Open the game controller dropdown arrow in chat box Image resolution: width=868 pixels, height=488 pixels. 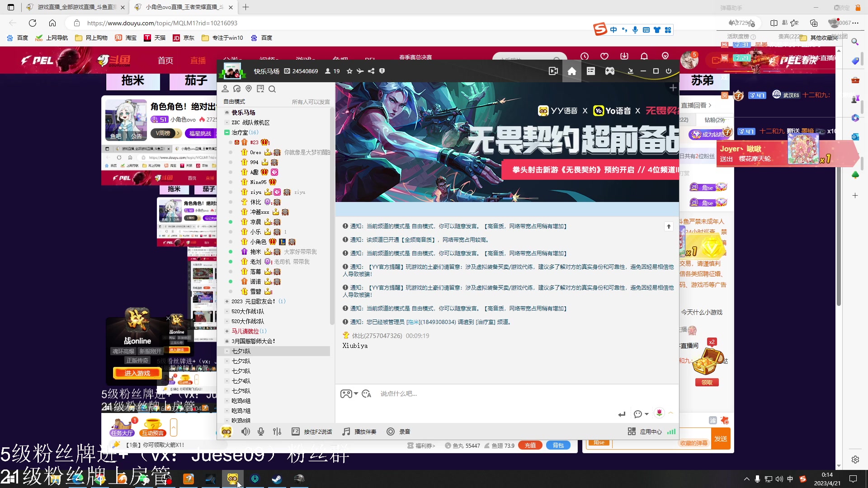[356, 394]
